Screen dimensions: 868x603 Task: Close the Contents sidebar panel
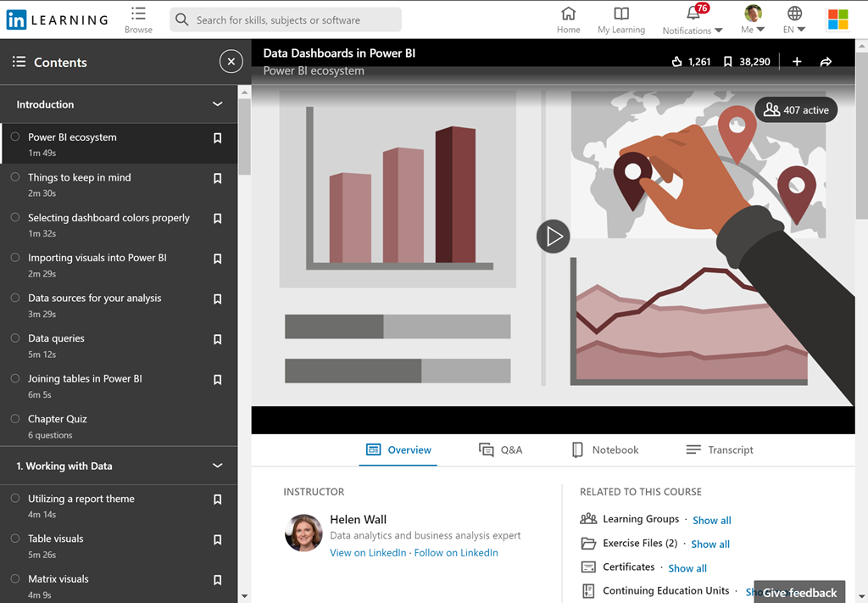point(231,62)
